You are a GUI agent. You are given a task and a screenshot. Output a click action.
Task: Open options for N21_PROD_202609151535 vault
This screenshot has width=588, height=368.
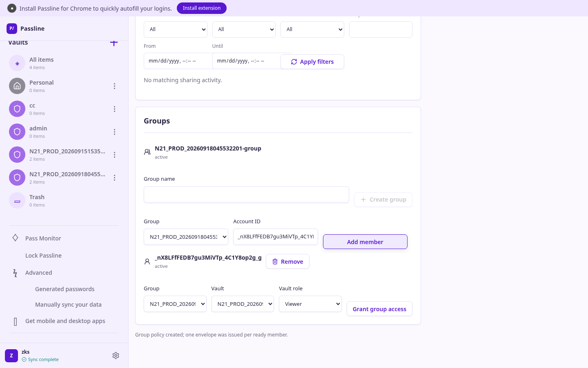(114, 155)
